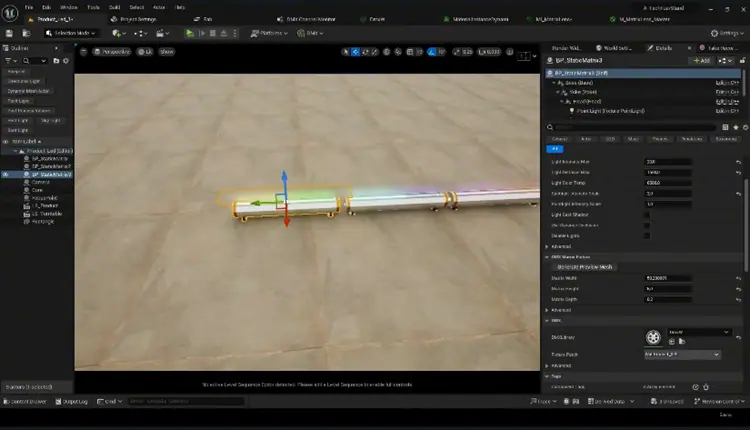Toggle surface snapping in the viewport
Viewport: 750px width, 430px height.
pos(398,52)
